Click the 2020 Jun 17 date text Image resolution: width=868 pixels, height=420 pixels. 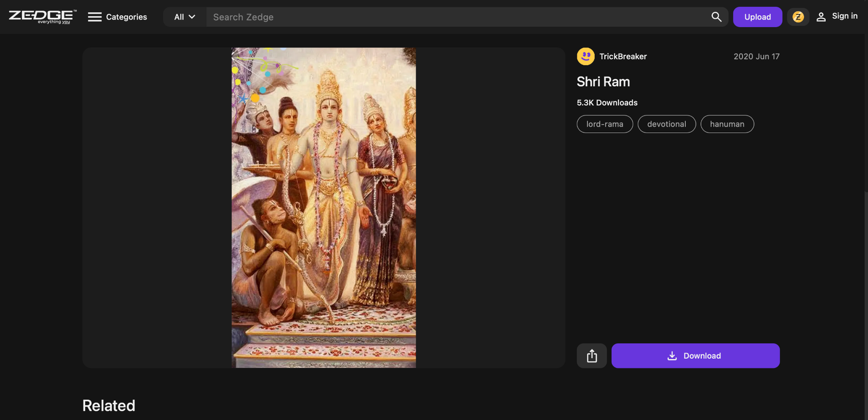[x=756, y=56]
